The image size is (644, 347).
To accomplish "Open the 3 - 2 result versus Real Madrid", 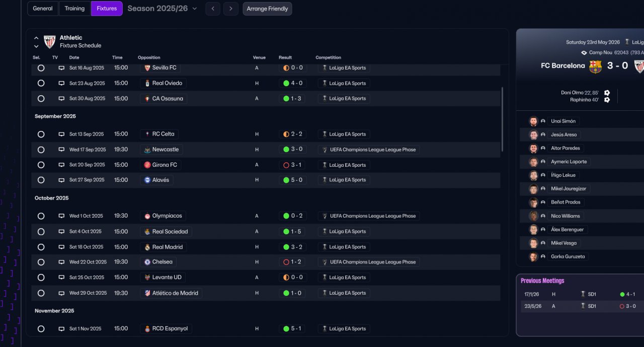I will point(293,247).
